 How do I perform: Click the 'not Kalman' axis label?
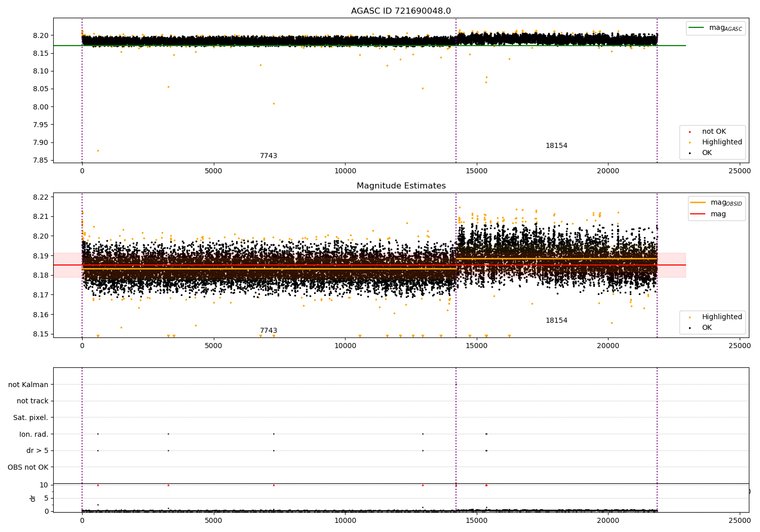[x=28, y=385]
